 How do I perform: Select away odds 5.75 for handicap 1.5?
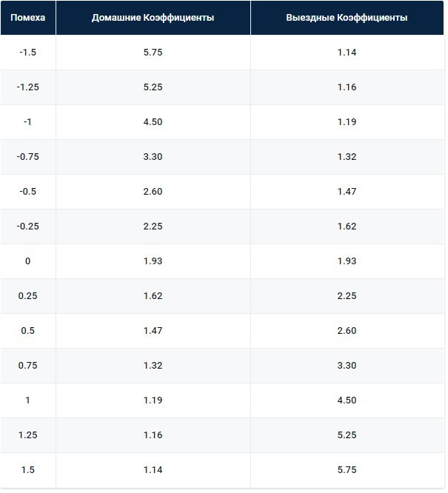(347, 470)
